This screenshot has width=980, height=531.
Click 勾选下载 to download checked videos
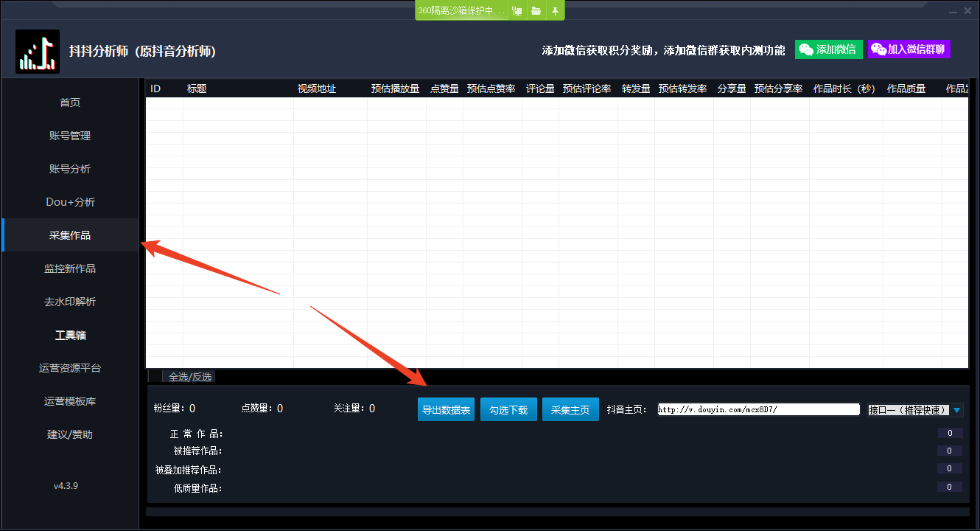pyautogui.click(x=508, y=409)
